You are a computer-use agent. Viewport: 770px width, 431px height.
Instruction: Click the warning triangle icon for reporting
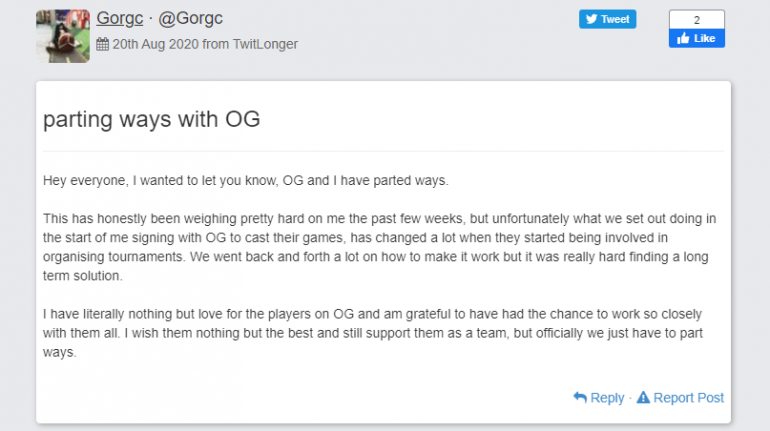pos(643,397)
